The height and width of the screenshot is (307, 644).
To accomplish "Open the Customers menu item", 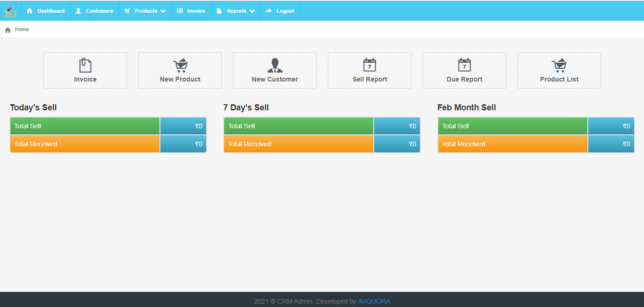I will (x=94, y=11).
